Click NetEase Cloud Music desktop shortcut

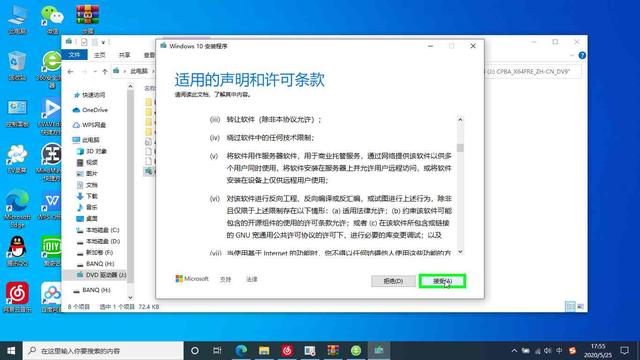pyautogui.click(x=17, y=297)
